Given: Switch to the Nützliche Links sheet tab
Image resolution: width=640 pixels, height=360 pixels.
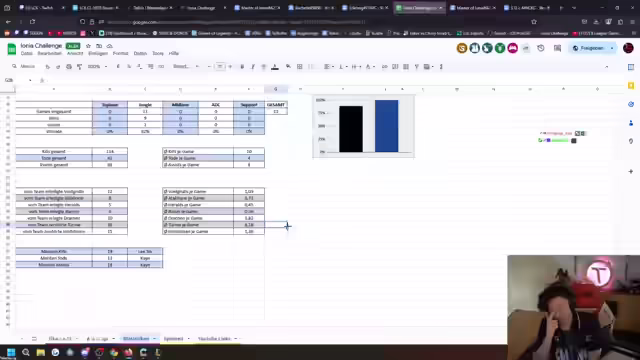Looking at the screenshot, I should [x=214, y=339].
